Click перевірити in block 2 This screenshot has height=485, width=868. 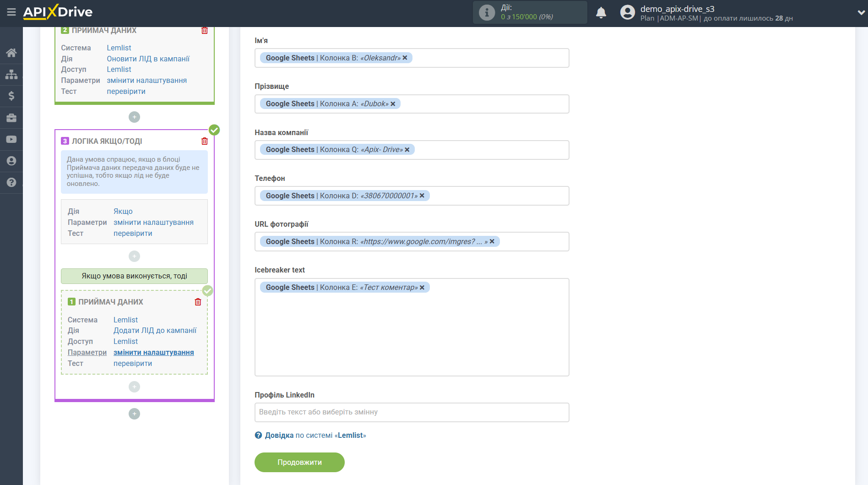(126, 91)
